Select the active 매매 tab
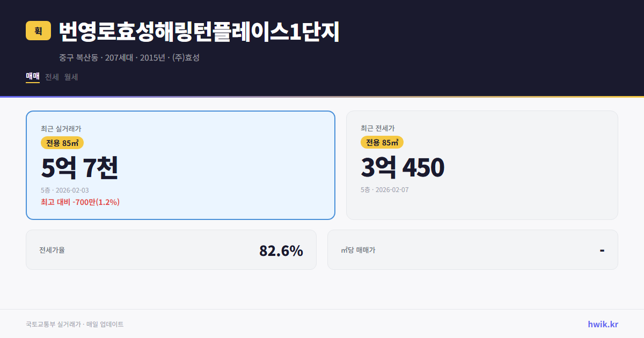 [x=32, y=77]
